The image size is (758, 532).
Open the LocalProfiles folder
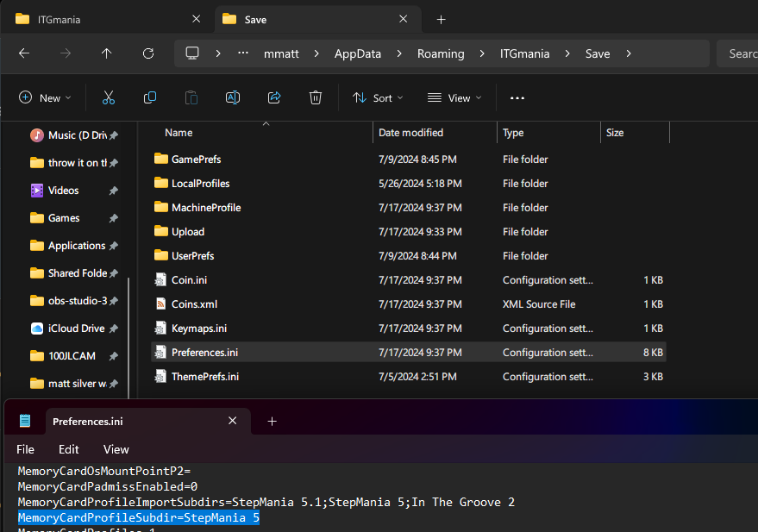click(200, 184)
